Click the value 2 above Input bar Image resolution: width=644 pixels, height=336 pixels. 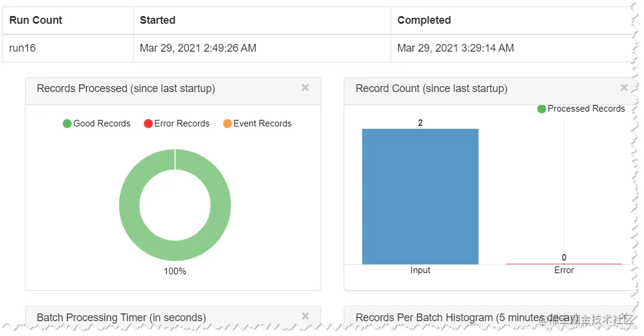tap(420, 123)
